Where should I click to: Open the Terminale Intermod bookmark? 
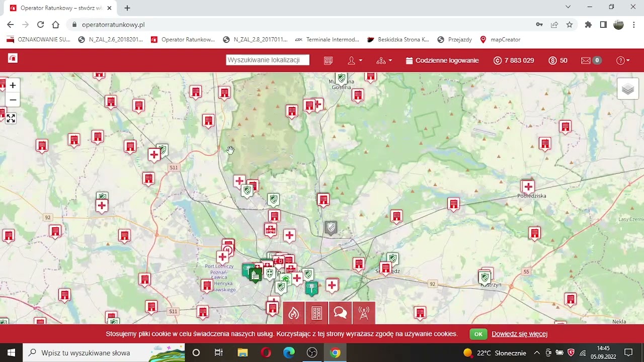(327, 39)
